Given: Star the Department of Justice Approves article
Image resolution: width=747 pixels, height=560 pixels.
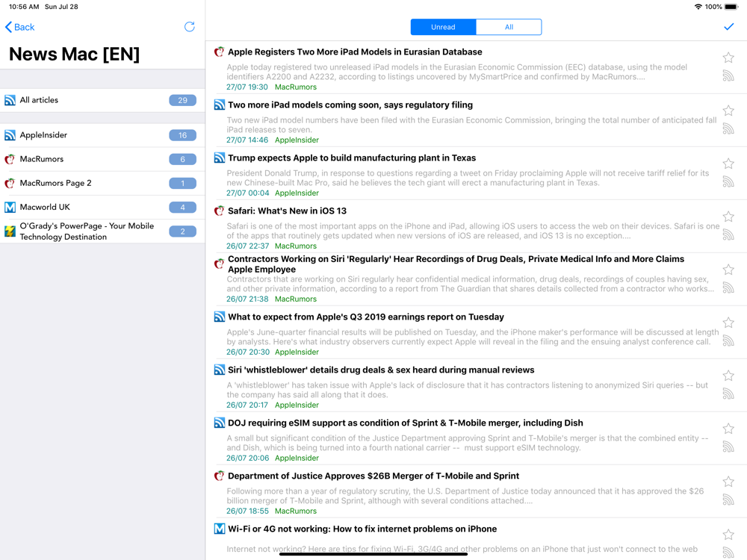Looking at the screenshot, I should tap(728, 482).
